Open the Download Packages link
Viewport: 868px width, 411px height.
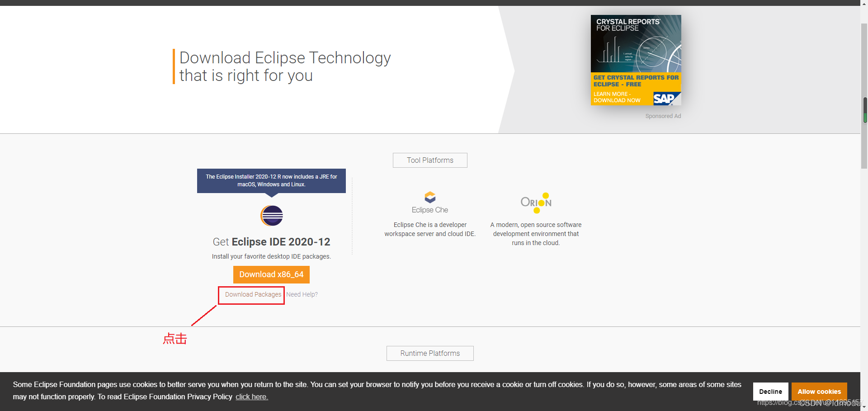click(x=253, y=294)
